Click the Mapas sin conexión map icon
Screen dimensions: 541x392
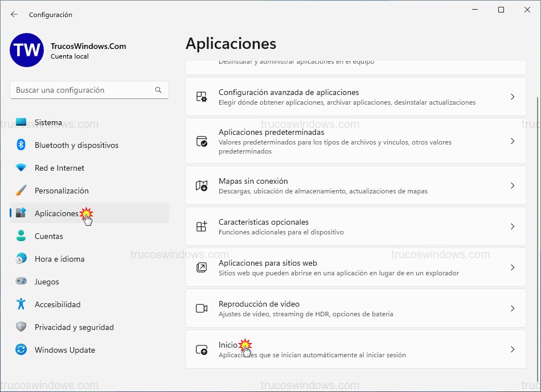point(202,185)
